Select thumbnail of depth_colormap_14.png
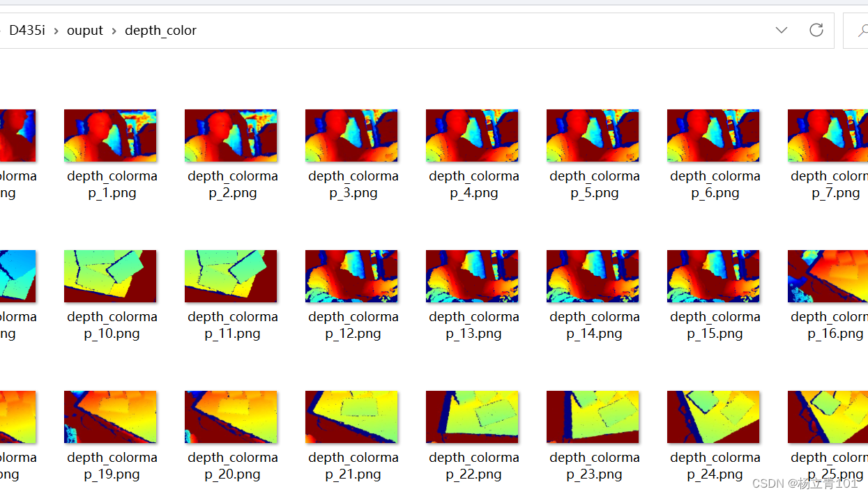Viewport: 868px width, 496px height. (593, 277)
